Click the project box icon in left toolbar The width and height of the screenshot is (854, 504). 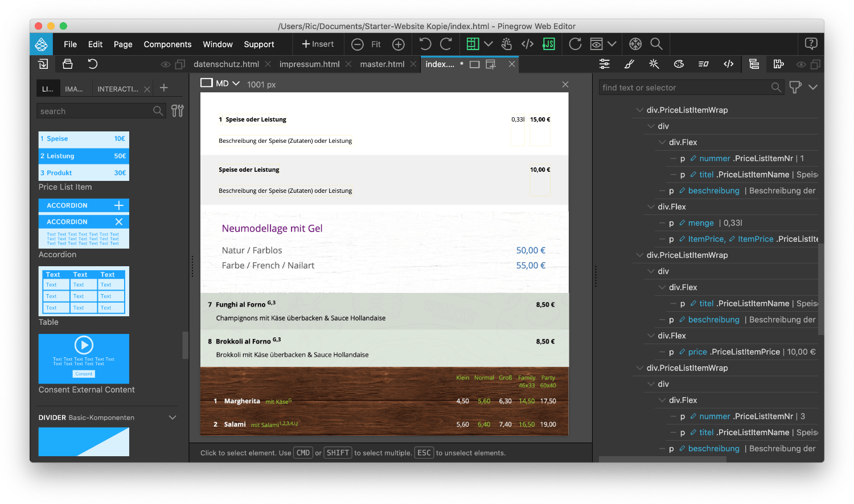pos(68,64)
